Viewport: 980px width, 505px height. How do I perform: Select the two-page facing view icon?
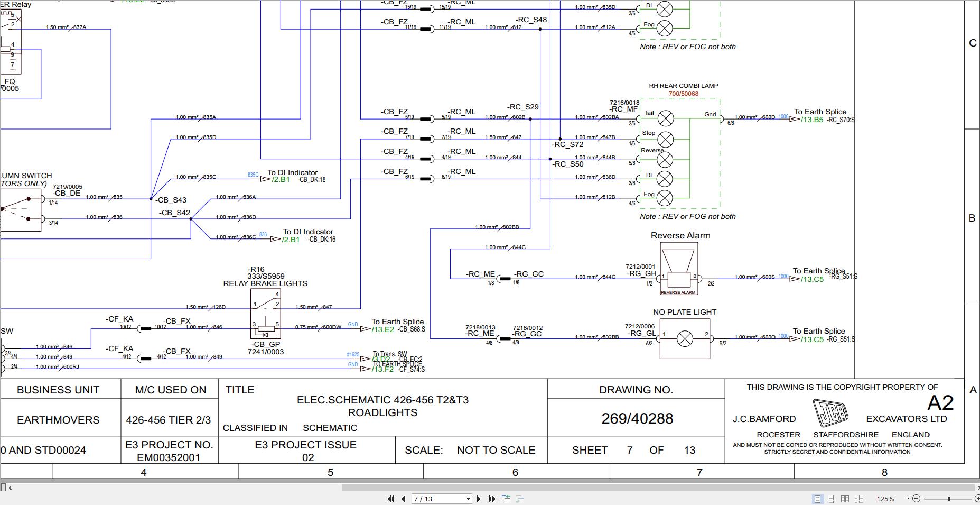845,498
